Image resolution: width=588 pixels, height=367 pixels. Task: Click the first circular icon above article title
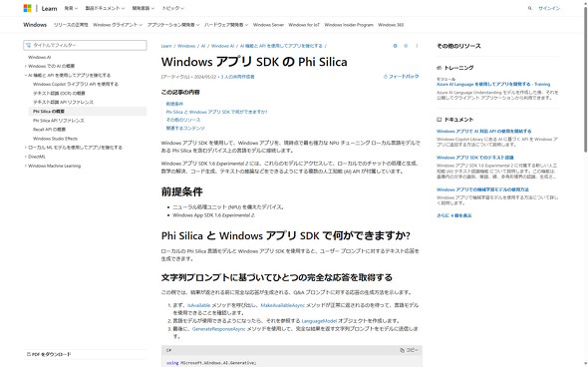point(395,46)
